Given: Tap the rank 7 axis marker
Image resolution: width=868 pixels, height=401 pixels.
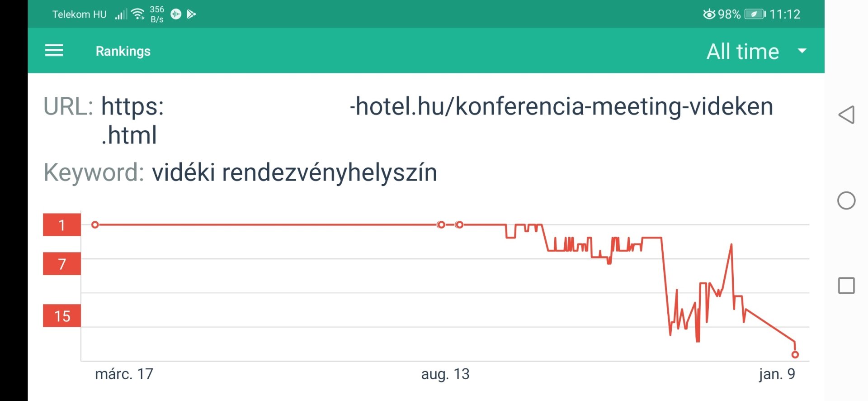Looking at the screenshot, I should point(61,264).
